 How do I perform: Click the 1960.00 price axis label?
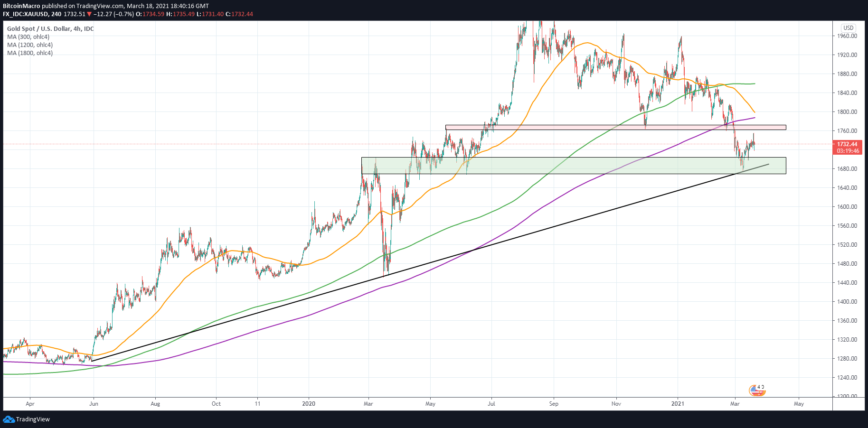click(847, 36)
